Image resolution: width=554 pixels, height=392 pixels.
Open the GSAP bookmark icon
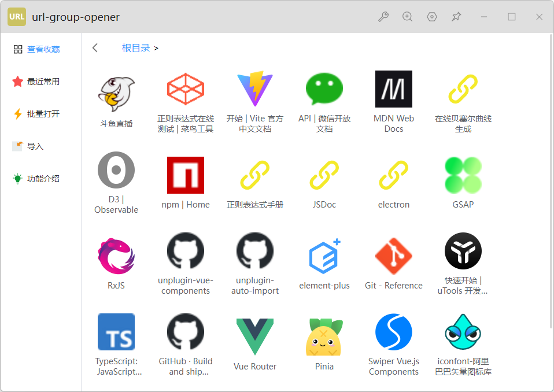463,175
